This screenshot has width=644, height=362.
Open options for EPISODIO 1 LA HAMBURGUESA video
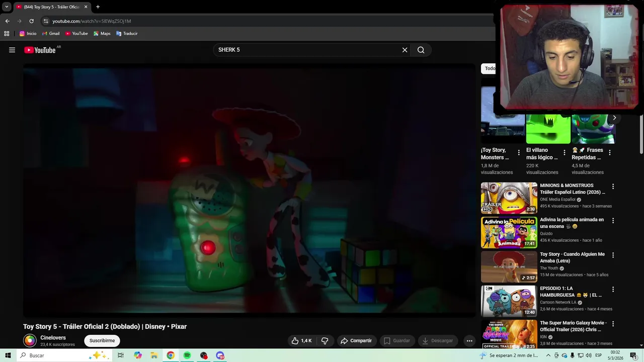tap(613, 290)
